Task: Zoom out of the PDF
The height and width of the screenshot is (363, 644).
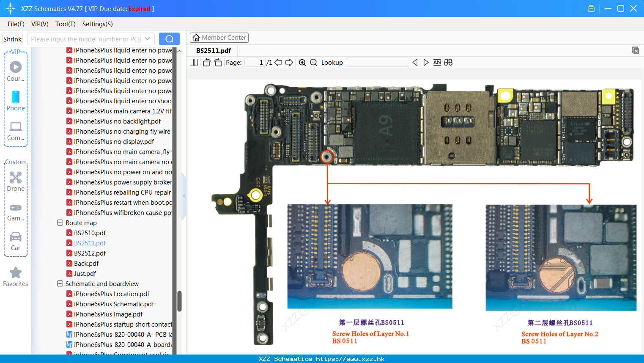Action: click(x=313, y=62)
